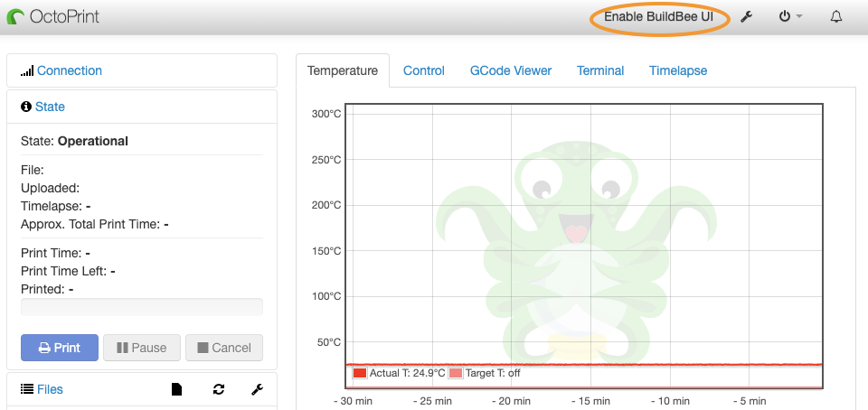Click the 'Actual T: 24.9°C' legend text
This screenshot has height=410, width=868.
[407, 373]
